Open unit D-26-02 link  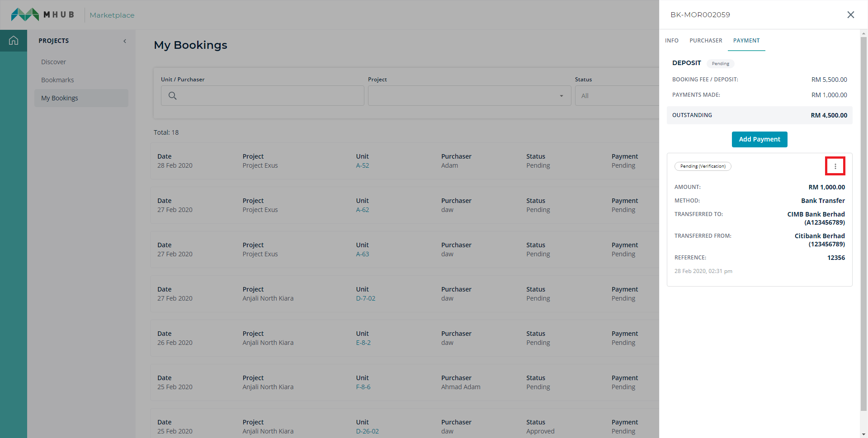367,431
